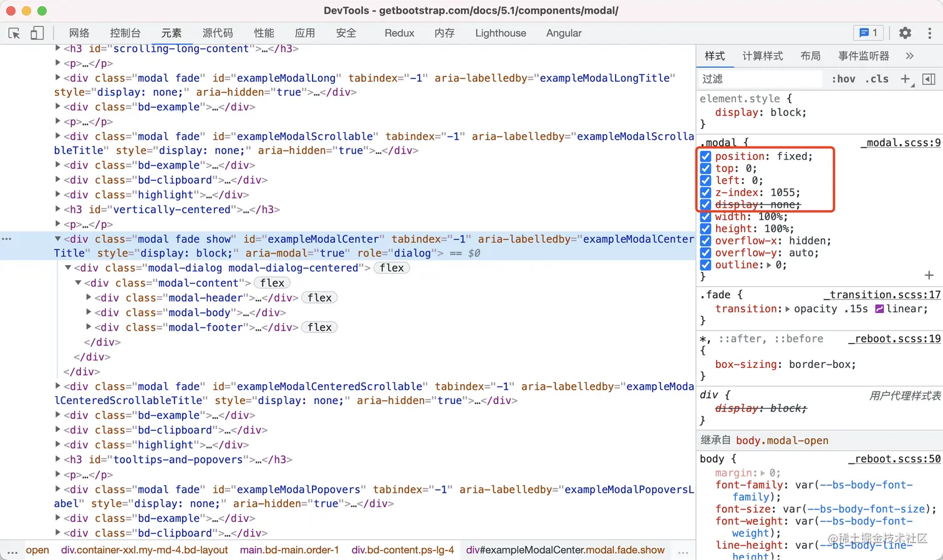Expand the vertically-centered h3 node
Viewport: 943px width, 560px height.
pyautogui.click(x=58, y=209)
